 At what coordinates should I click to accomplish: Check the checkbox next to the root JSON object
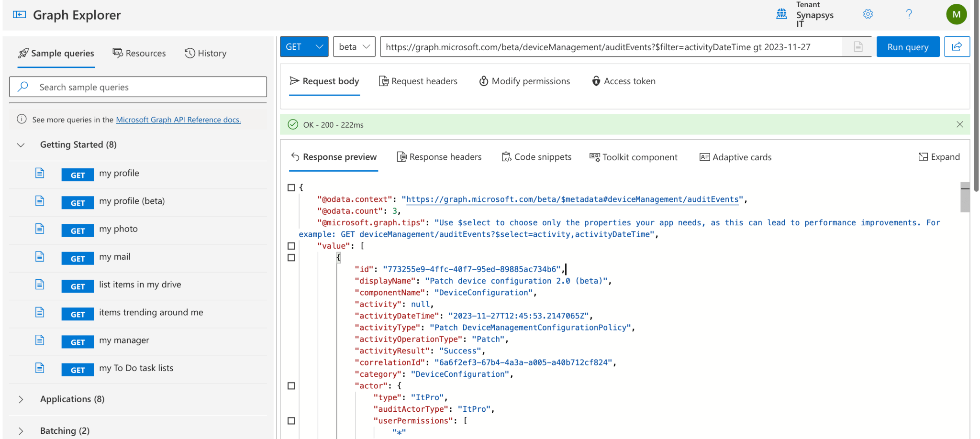click(291, 187)
